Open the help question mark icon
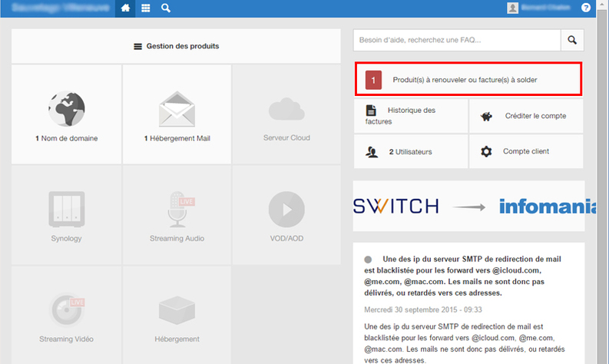This screenshot has width=609, height=364. [586, 8]
